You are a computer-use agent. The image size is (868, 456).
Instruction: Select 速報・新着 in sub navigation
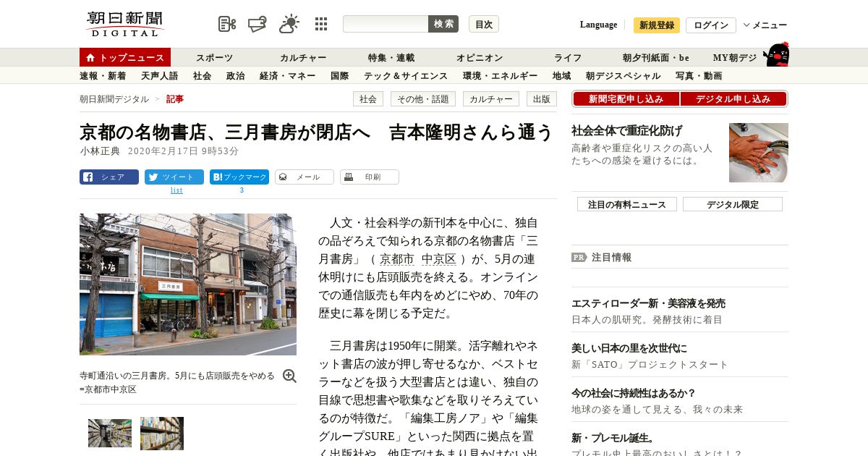point(103,76)
